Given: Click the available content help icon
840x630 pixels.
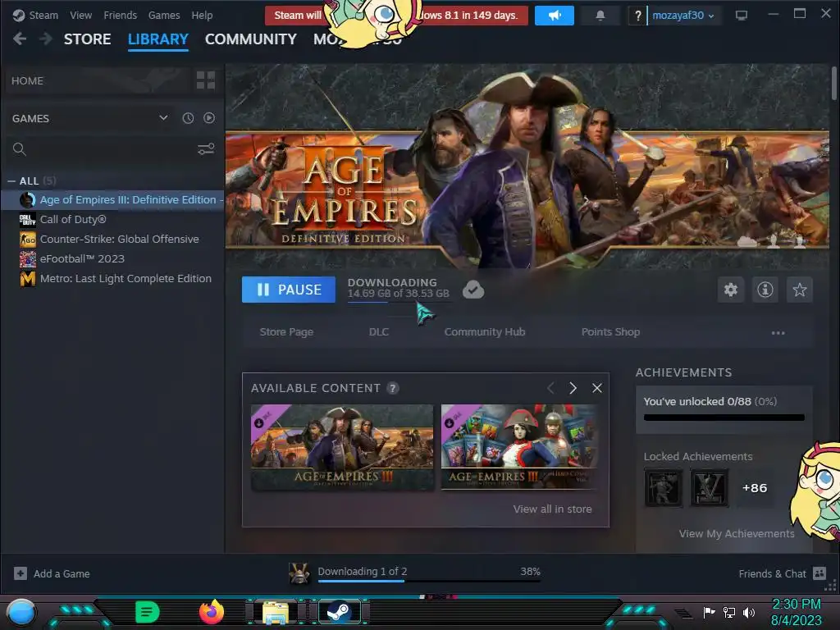Looking at the screenshot, I should 393,388.
